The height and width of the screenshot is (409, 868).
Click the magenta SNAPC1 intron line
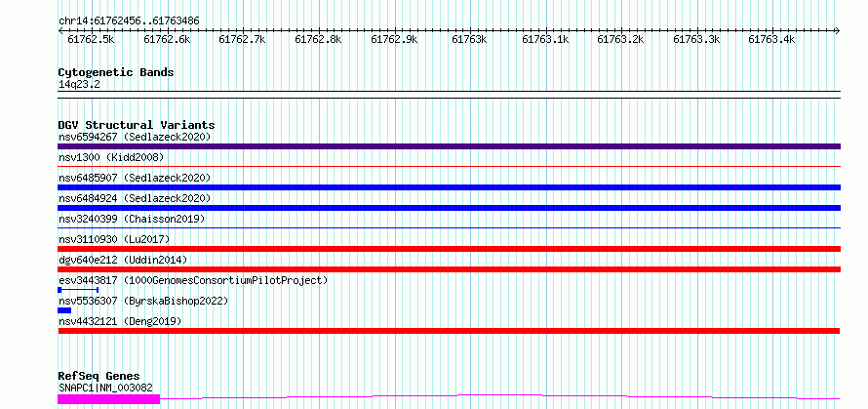point(500,396)
